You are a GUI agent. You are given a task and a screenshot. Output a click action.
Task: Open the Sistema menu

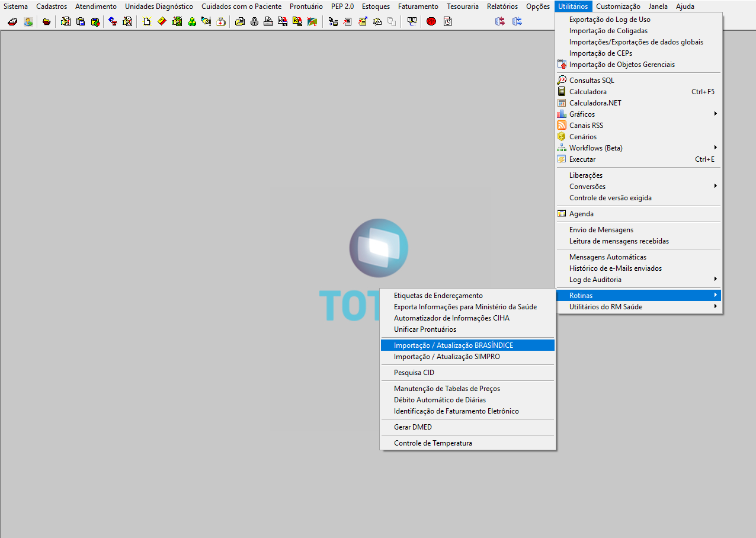pos(15,7)
